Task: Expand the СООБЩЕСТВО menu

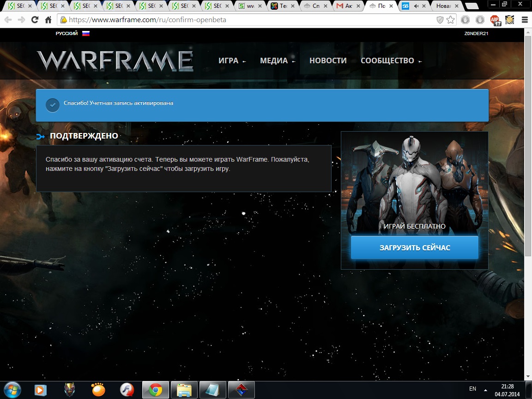Action: (x=391, y=61)
